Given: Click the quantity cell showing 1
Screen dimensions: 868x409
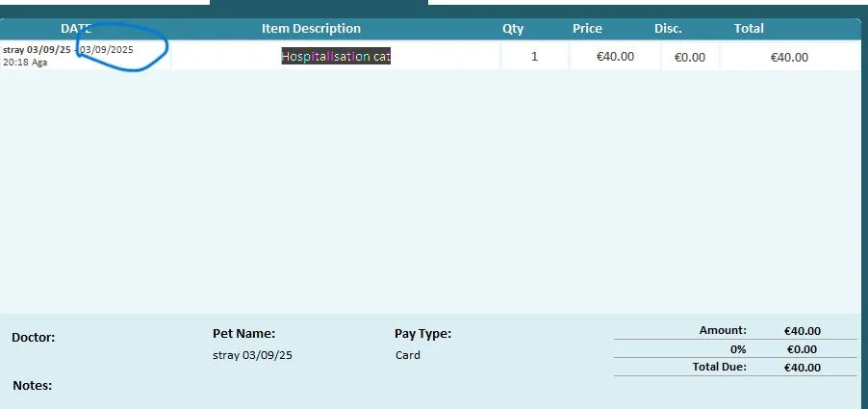Looking at the screenshot, I should (534, 57).
